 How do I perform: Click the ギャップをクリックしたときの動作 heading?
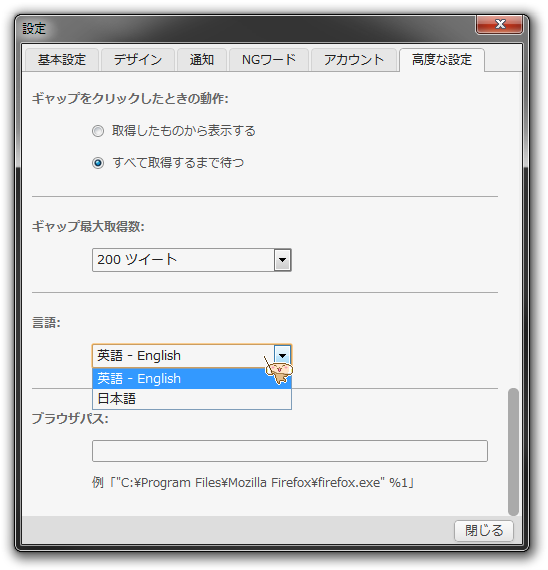(x=130, y=99)
